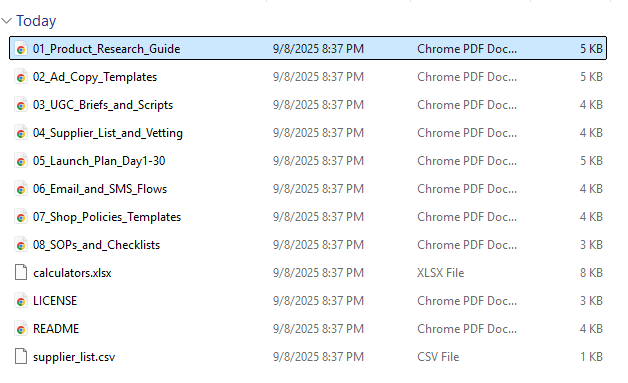Click the CSV File type cell
628x383 pixels.
(438, 357)
